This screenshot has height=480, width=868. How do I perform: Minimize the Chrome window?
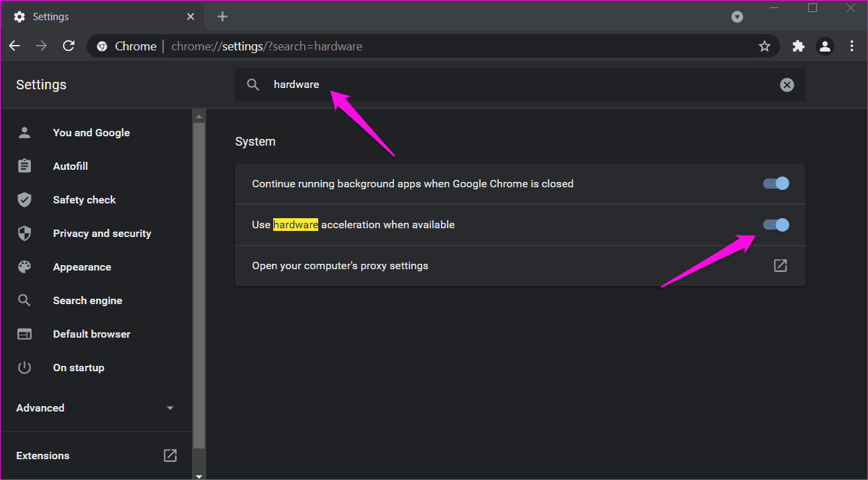[775, 8]
